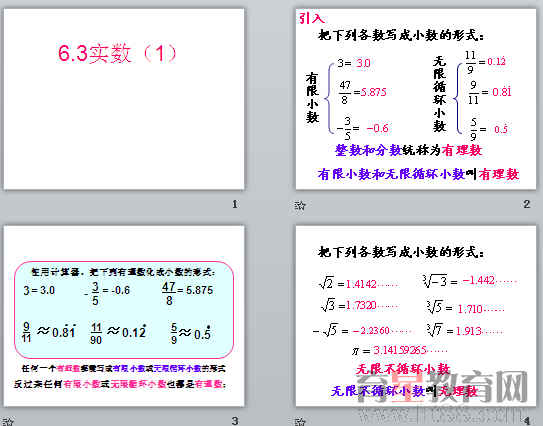Select slide 1 titled 6.3实数（1）

(x=124, y=99)
